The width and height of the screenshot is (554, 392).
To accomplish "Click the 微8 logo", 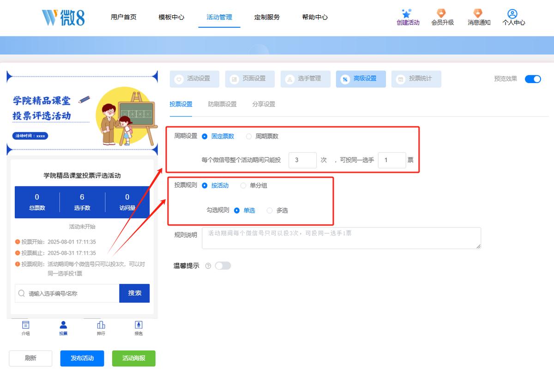I will click(x=63, y=18).
